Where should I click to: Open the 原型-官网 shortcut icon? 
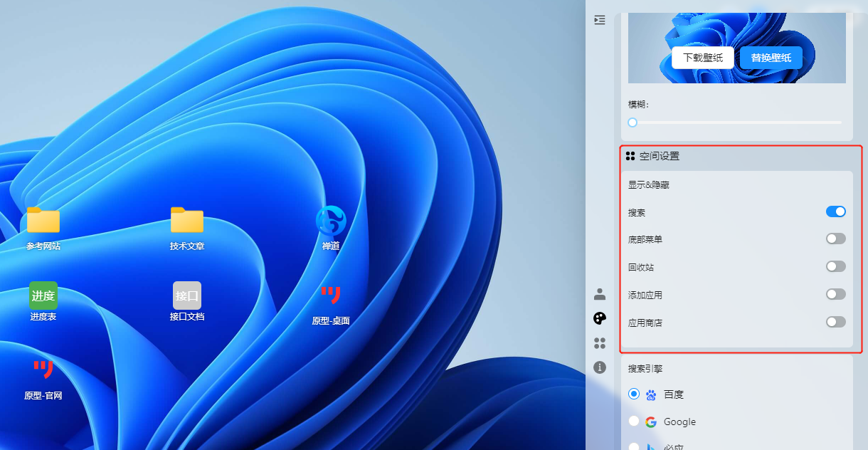[x=43, y=370]
